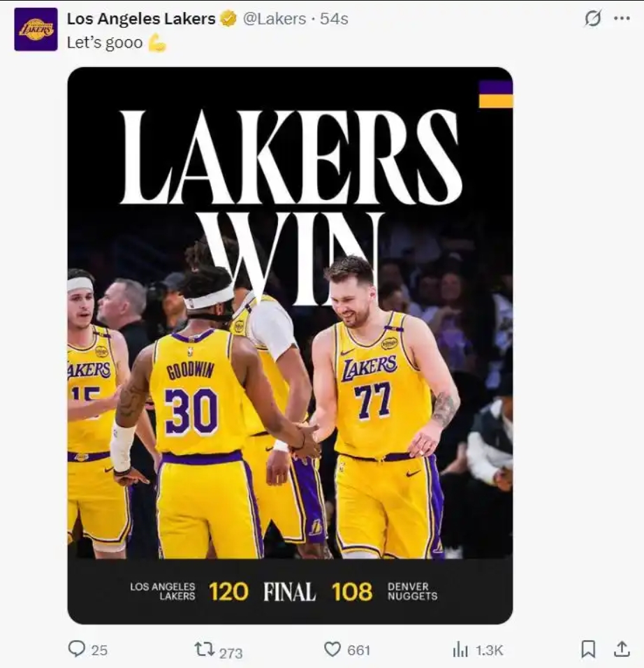Viewport: 644px width, 668px height.
Task: Click the purple and gold color flag
Action: (495, 94)
